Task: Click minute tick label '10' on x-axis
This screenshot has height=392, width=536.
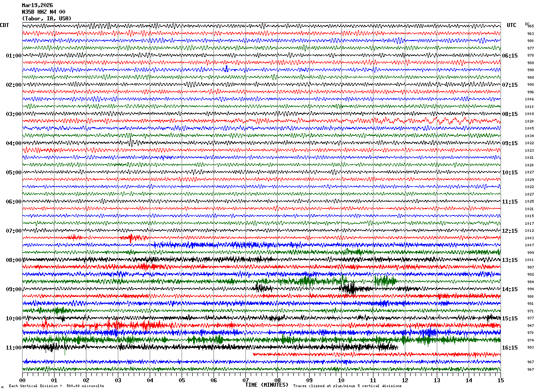Action: 341,380
